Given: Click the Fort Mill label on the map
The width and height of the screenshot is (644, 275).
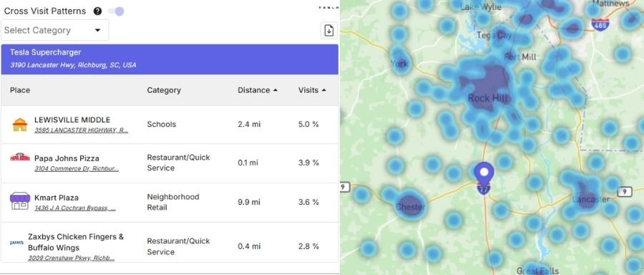Looking at the screenshot, I should coord(520,57).
